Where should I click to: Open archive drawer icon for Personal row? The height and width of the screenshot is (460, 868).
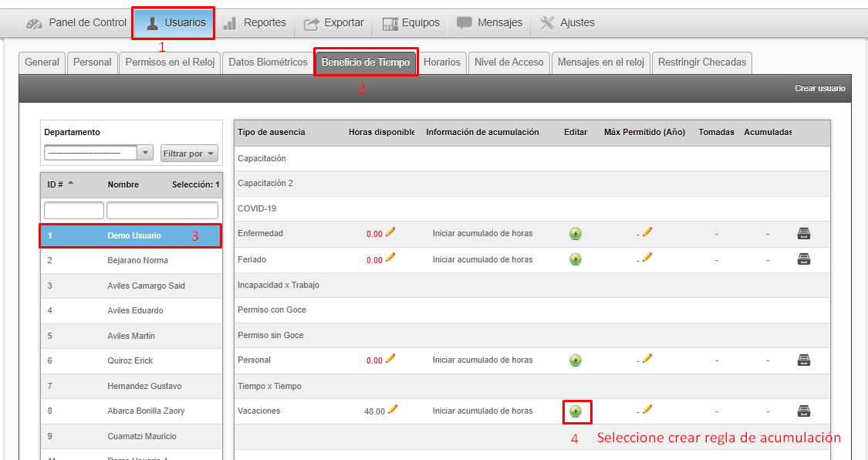click(803, 360)
